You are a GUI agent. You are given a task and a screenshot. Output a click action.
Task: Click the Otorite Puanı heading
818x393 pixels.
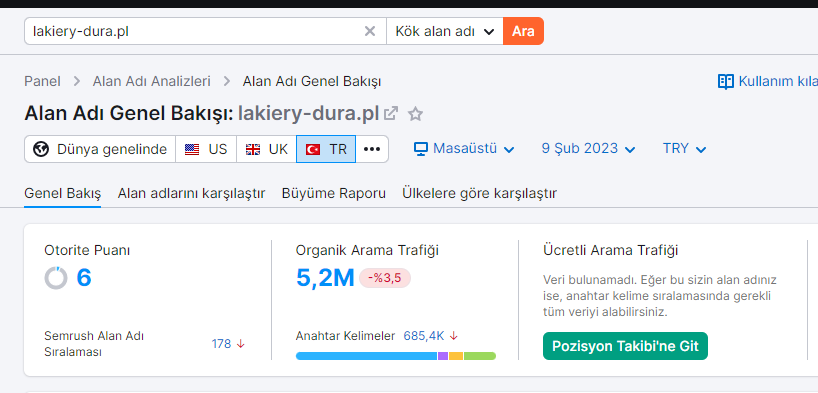[x=87, y=251]
